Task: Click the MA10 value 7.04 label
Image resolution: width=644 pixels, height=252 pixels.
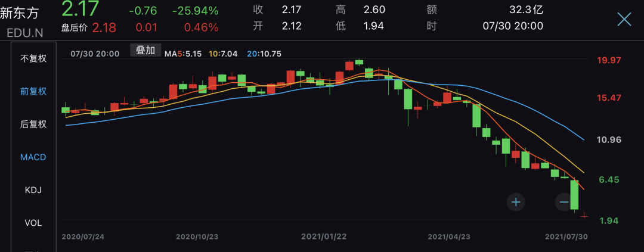Action: click(224, 54)
